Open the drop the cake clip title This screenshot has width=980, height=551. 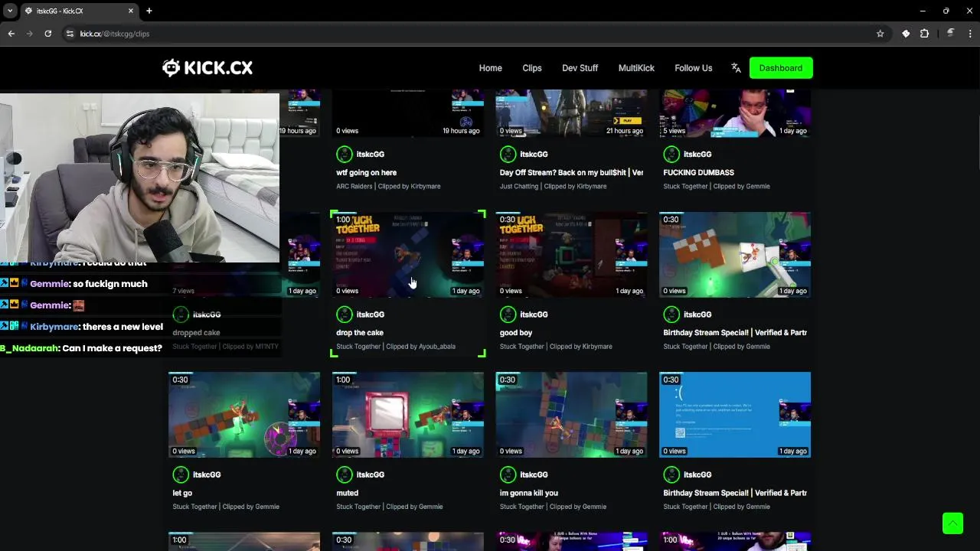(x=360, y=333)
